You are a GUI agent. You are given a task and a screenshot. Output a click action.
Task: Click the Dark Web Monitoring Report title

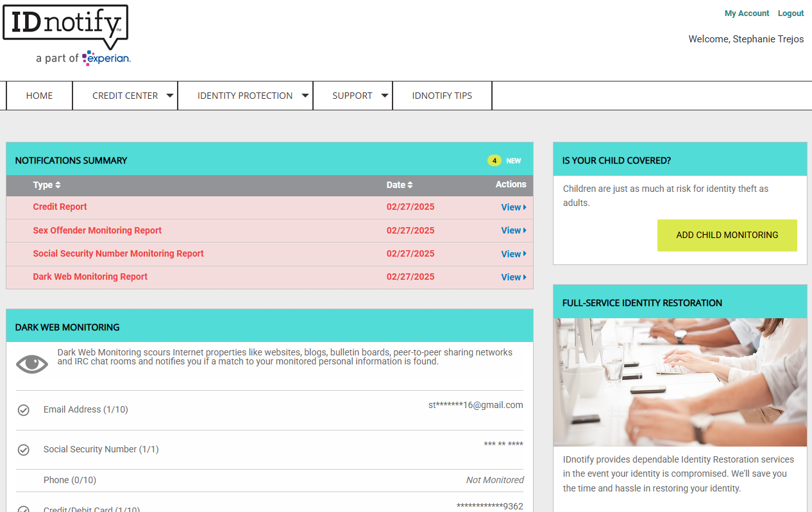click(90, 277)
